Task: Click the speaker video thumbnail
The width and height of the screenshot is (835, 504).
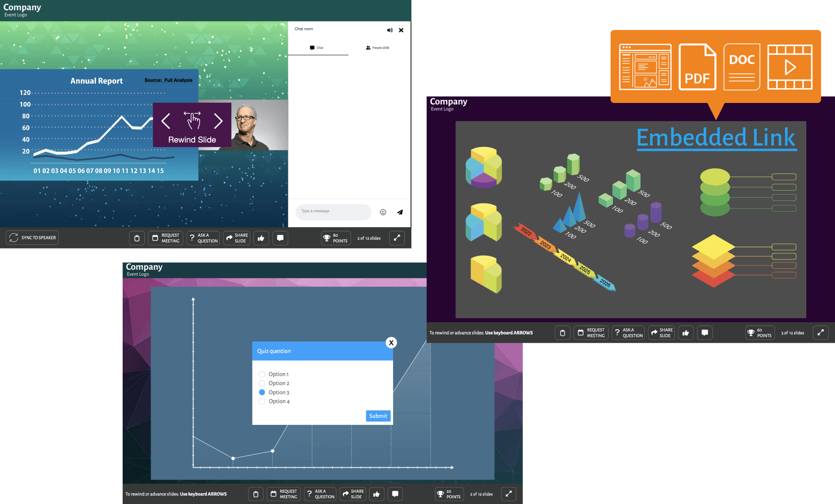Action: tap(260, 125)
